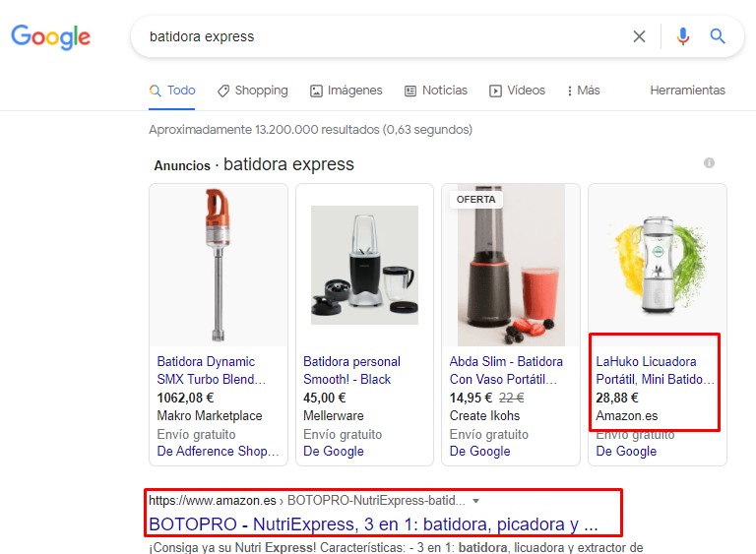Click Envío gratuito under Mellerware

[343, 434]
